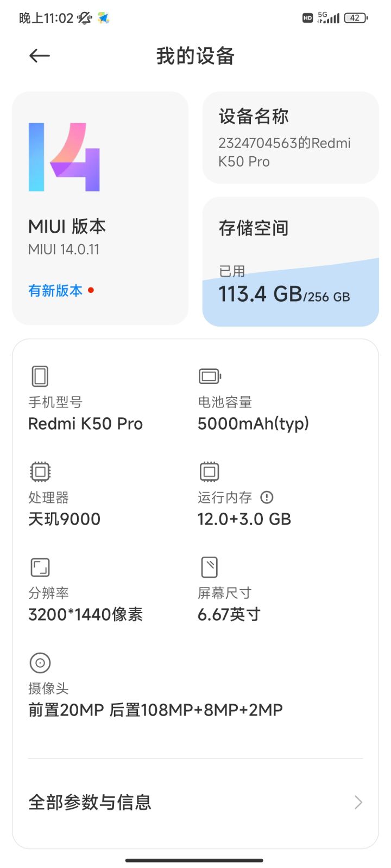Tap the MIUI 14.0.11 version text
Image resolution: width=391 pixels, height=868 pixels.
click(64, 250)
